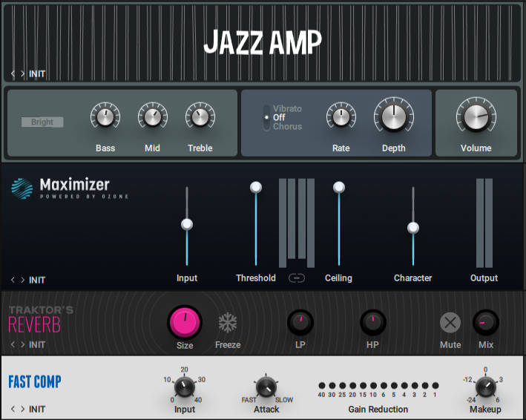
Task: Go to next Jazz Amp preset
Action: tap(22, 73)
